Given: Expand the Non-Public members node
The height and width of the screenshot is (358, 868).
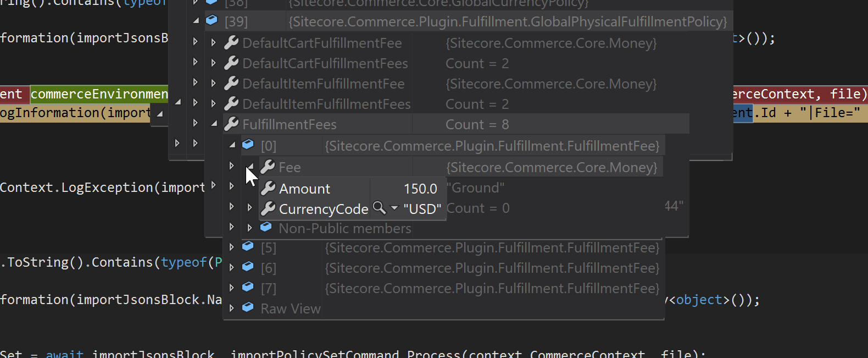Looking at the screenshot, I should (x=250, y=228).
